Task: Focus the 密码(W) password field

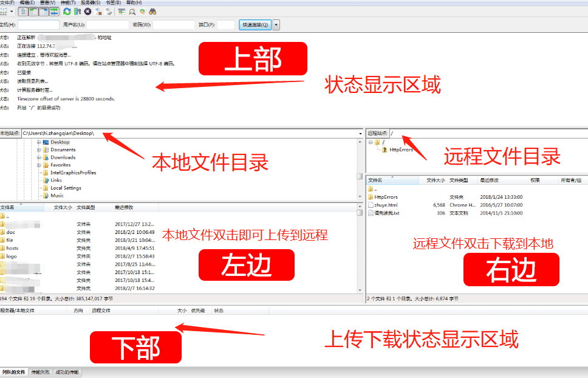Action: pyautogui.click(x=174, y=25)
